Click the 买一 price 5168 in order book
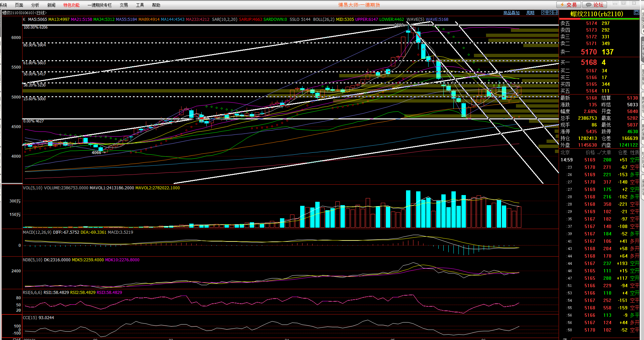This screenshot has height=340, width=644. point(589,62)
